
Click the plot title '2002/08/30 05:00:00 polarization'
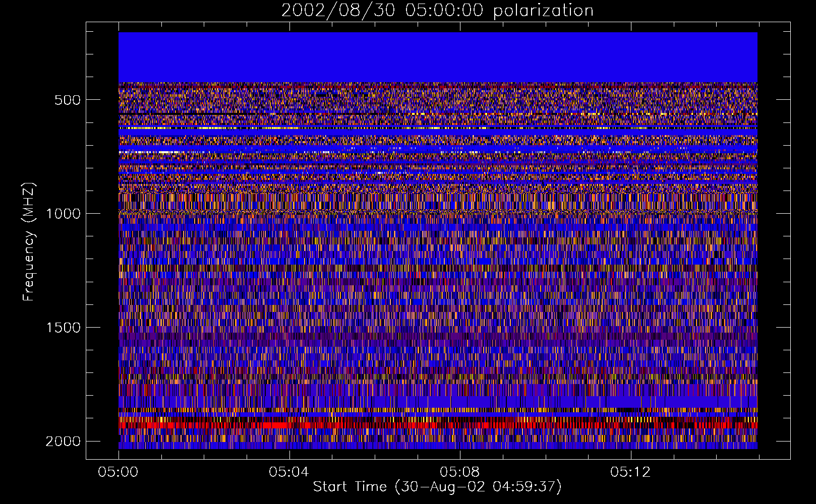pyautogui.click(x=437, y=10)
